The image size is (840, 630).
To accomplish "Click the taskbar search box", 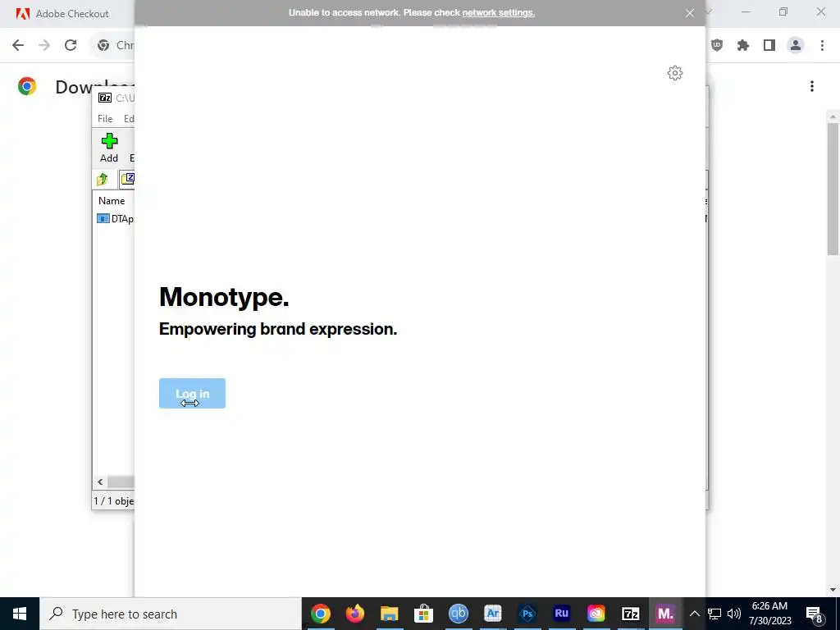I will pos(171,614).
